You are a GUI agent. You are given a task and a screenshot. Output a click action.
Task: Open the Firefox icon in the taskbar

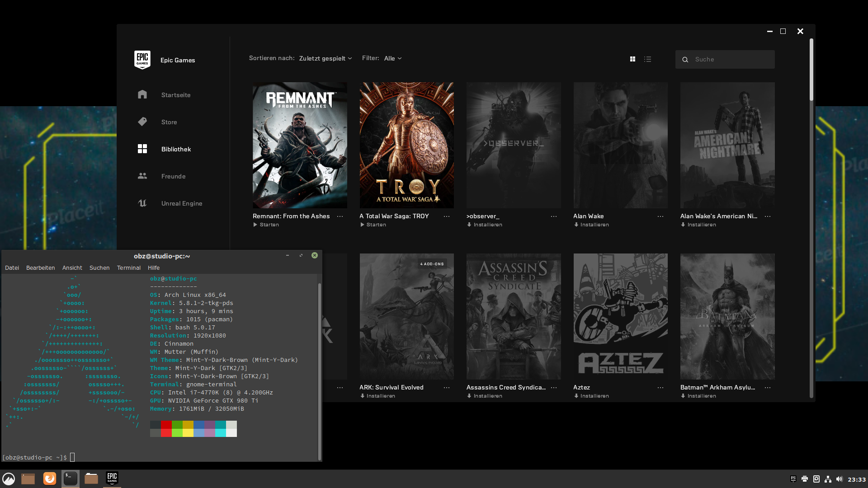(x=50, y=479)
